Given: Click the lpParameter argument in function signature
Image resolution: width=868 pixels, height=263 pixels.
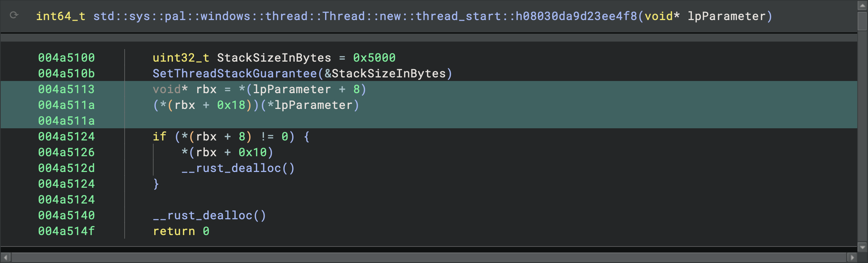Looking at the screenshot, I should pyautogui.click(x=726, y=16).
